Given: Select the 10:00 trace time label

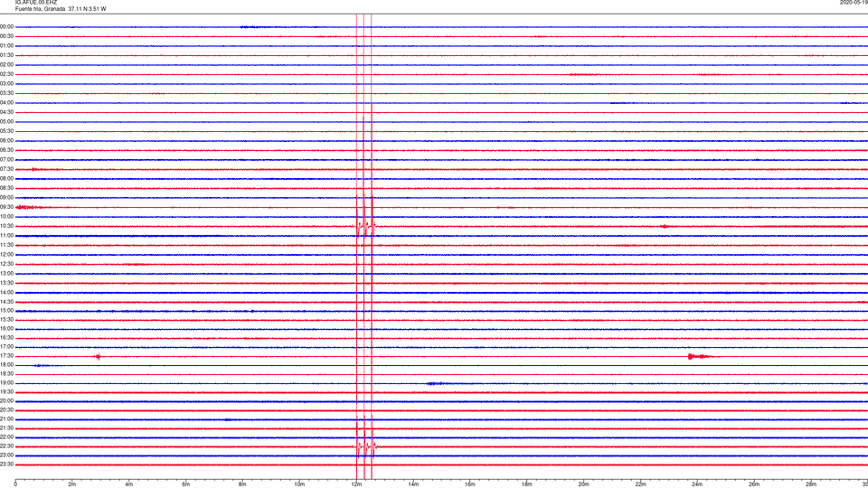Looking at the screenshot, I should [7, 216].
